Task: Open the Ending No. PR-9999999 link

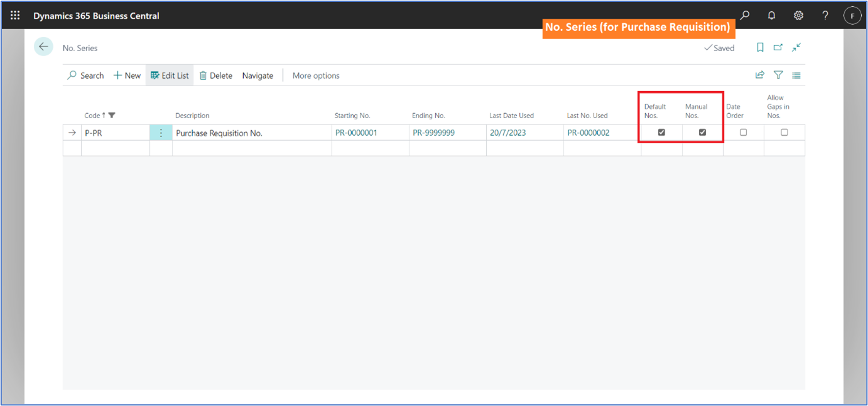Action: (x=433, y=133)
